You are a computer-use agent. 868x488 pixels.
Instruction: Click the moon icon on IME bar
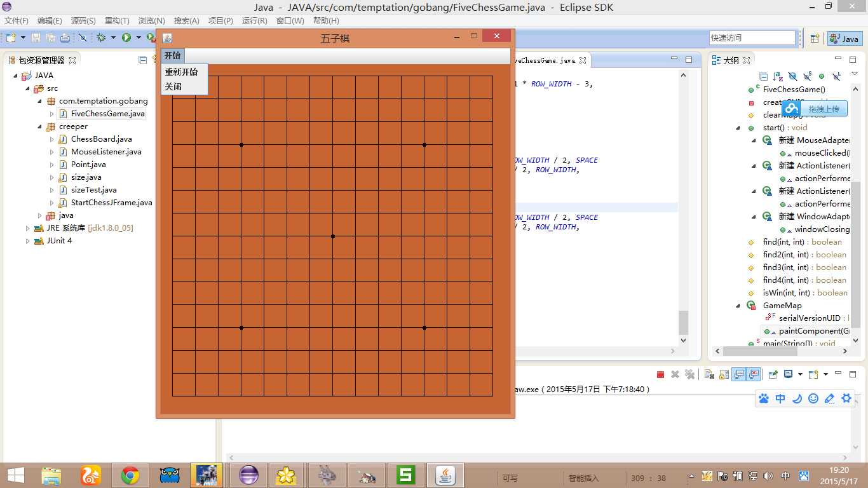click(797, 398)
